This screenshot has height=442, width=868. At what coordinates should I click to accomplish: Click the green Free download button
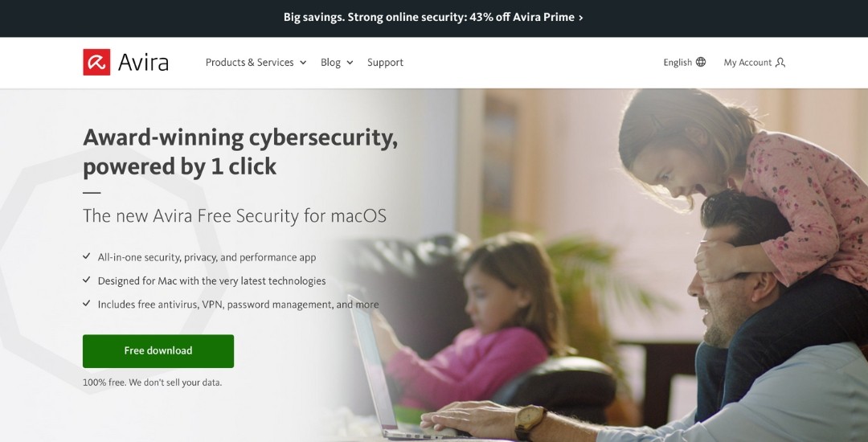tap(158, 350)
